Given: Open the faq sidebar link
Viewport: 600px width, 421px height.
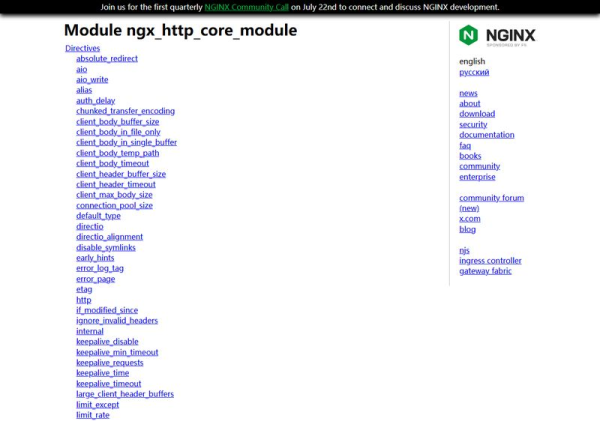Looking at the screenshot, I should click(x=465, y=146).
